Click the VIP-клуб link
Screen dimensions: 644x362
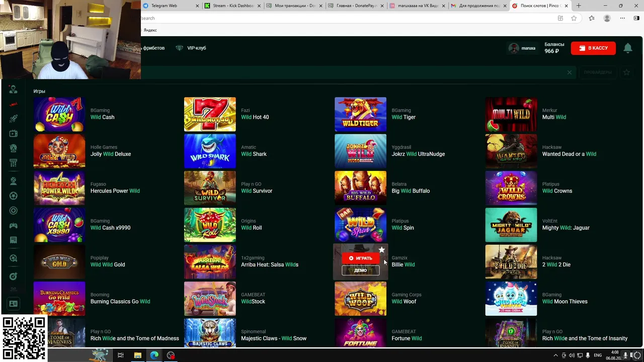pyautogui.click(x=197, y=48)
